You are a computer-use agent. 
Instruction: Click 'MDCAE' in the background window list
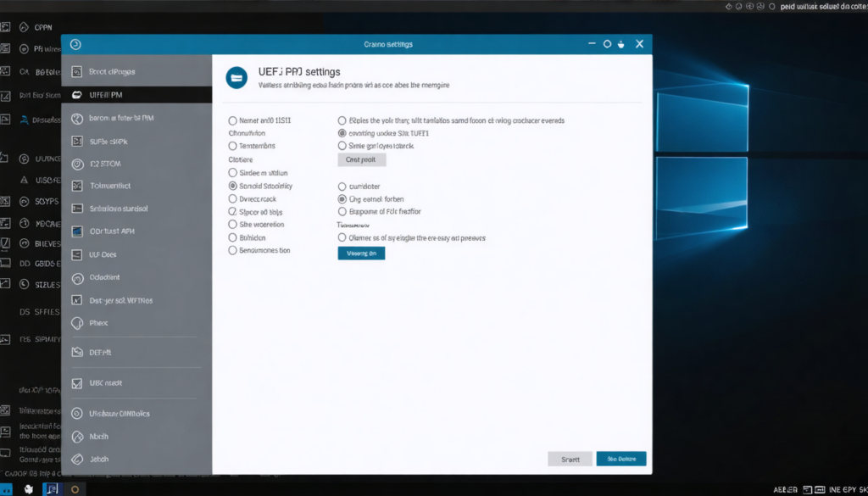(x=47, y=223)
